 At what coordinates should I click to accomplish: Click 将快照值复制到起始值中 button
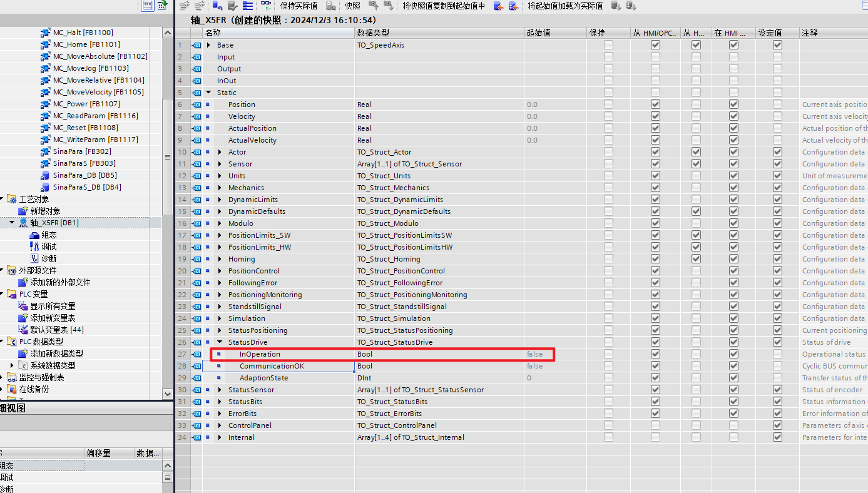pyautogui.click(x=443, y=6)
